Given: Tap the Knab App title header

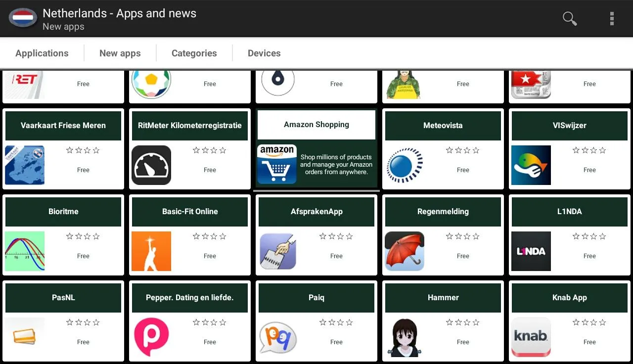Looking at the screenshot, I should [570, 298].
